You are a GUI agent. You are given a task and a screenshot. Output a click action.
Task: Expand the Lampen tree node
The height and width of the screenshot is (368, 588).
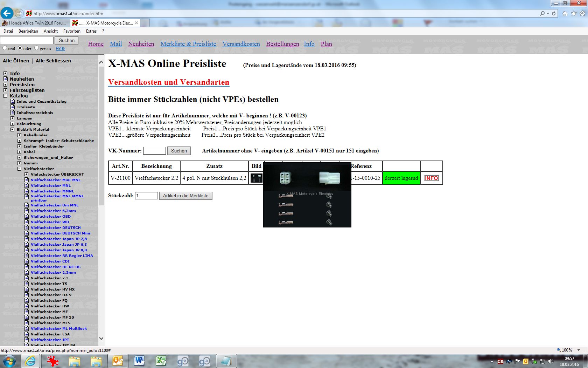coord(13,118)
